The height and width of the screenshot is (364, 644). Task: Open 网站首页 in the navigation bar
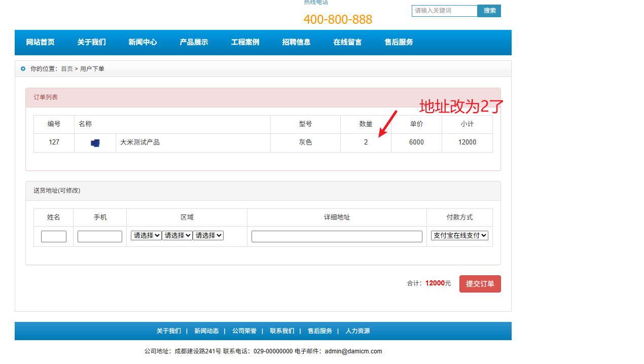tap(40, 43)
